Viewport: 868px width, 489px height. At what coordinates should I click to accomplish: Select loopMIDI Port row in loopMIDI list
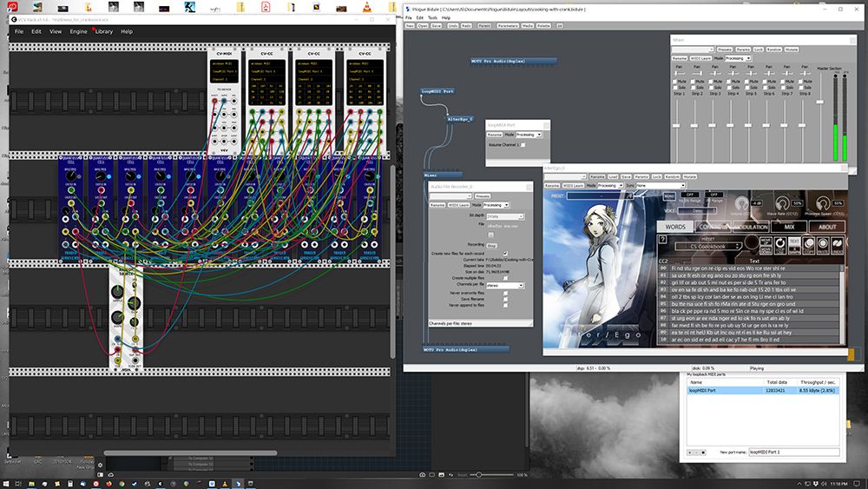point(763,391)
